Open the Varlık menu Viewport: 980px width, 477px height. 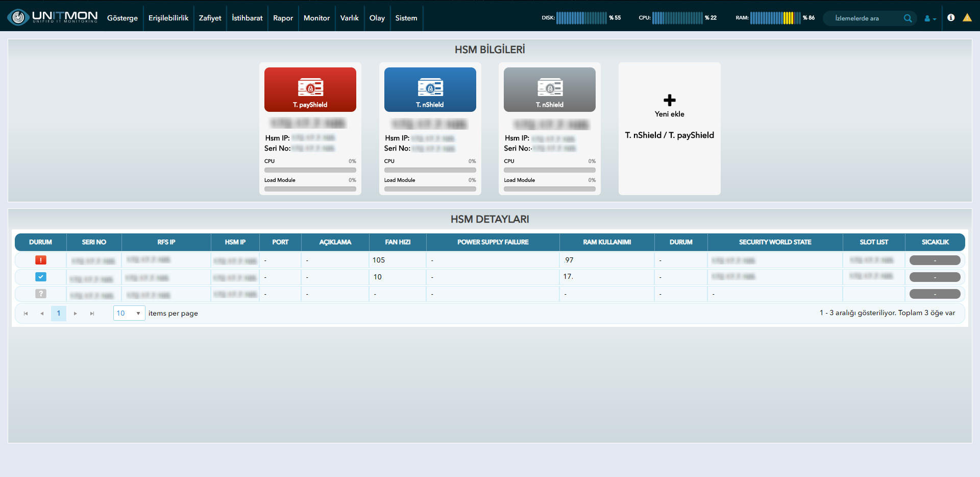[x=350, y=18]
